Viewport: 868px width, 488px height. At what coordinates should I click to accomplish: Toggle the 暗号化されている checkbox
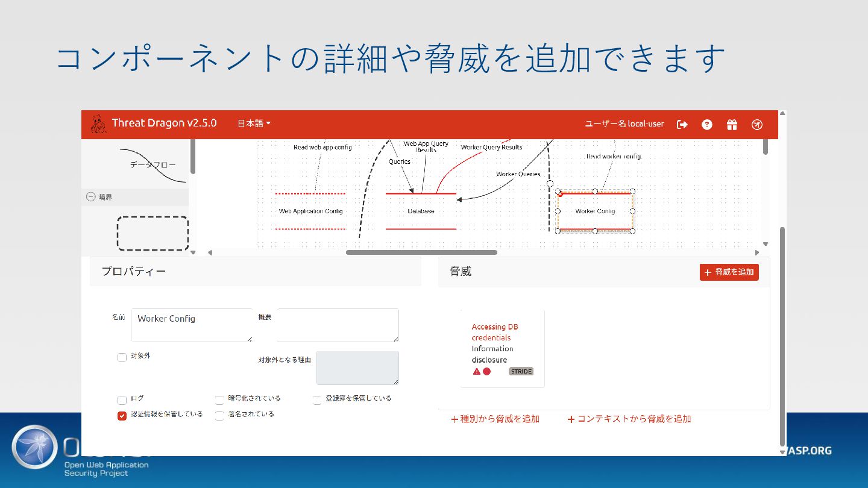219,400
